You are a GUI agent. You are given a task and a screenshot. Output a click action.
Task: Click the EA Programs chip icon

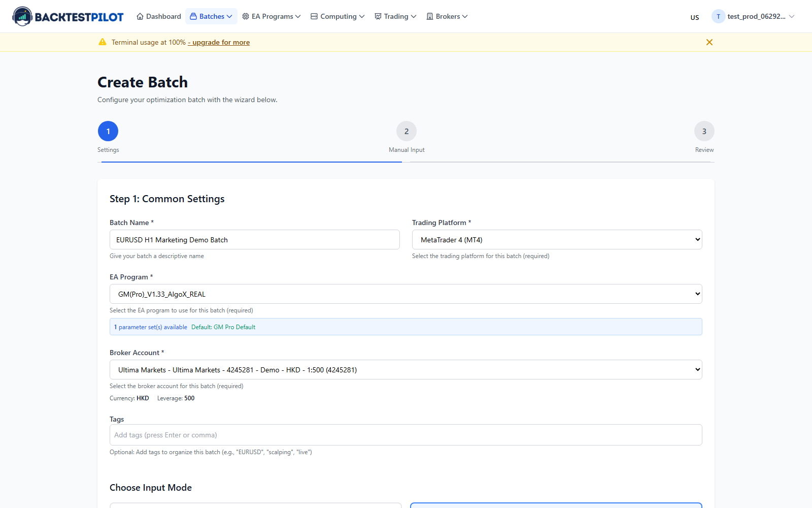point(246,16)
